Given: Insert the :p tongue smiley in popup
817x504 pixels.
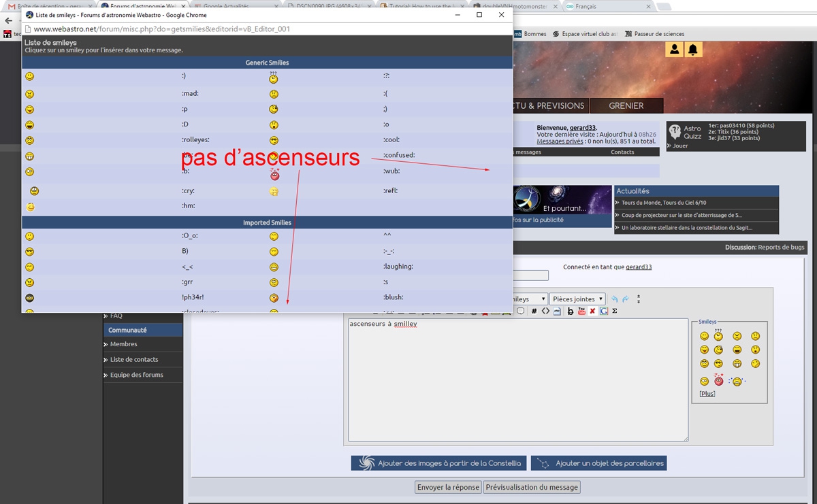Looking at the screenshot, I should 29,110.
